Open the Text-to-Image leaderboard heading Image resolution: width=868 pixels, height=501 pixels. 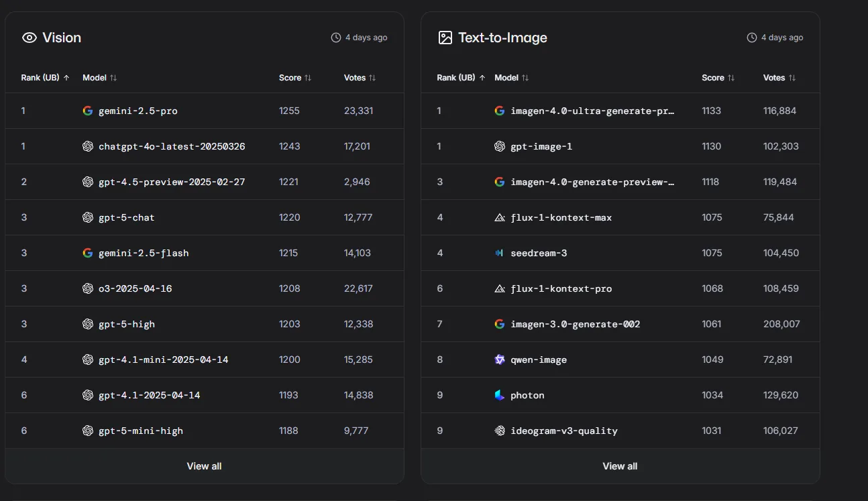tap(502, 38)
